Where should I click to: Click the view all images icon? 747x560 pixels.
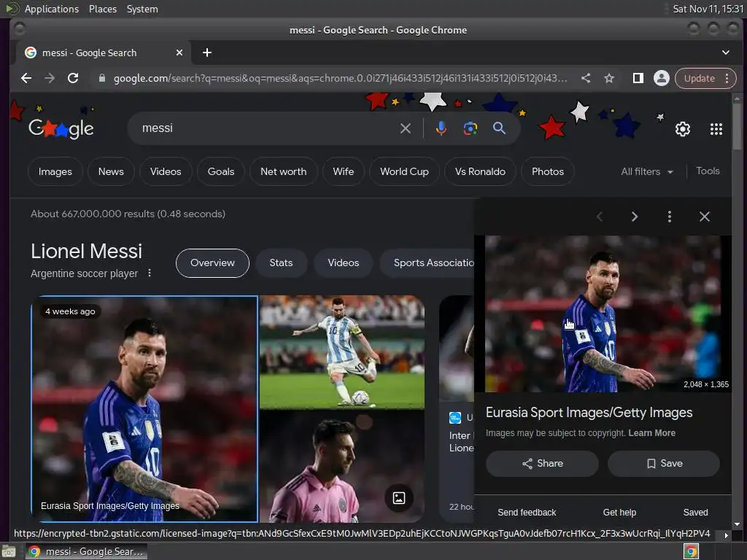399,498
